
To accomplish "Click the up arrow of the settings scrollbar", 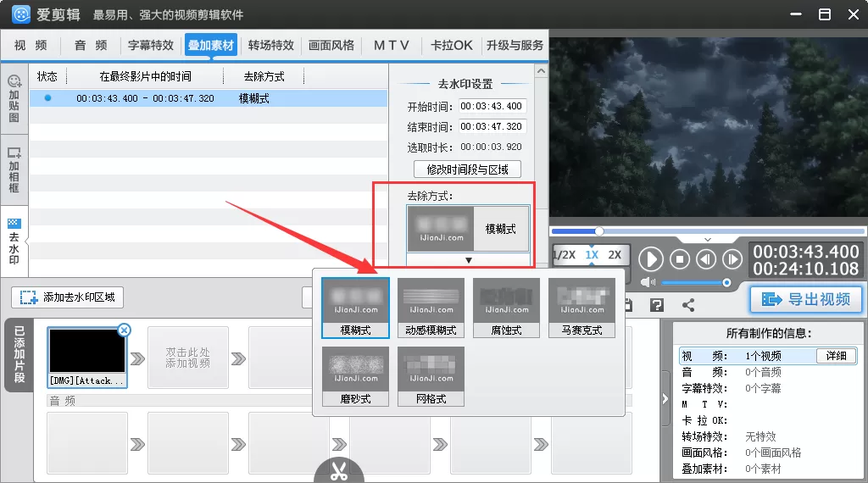I will (x=541, y=71).
